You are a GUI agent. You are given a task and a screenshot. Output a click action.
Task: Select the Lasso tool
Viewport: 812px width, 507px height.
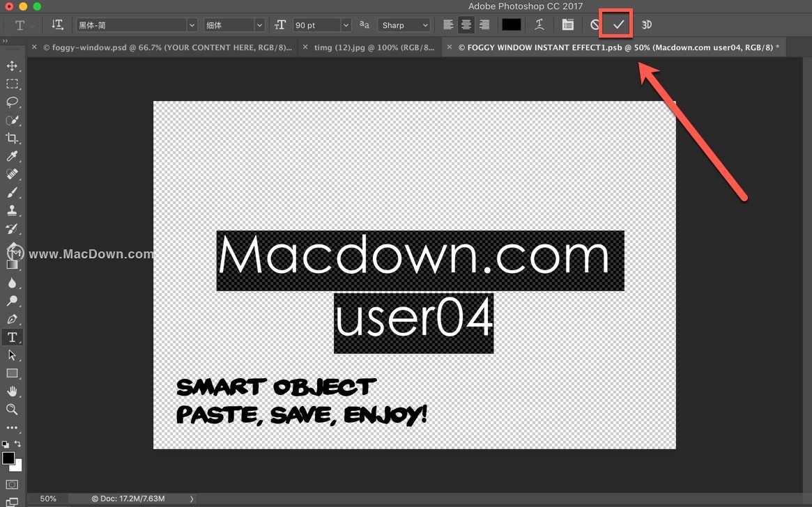click(x=12, y=102)
